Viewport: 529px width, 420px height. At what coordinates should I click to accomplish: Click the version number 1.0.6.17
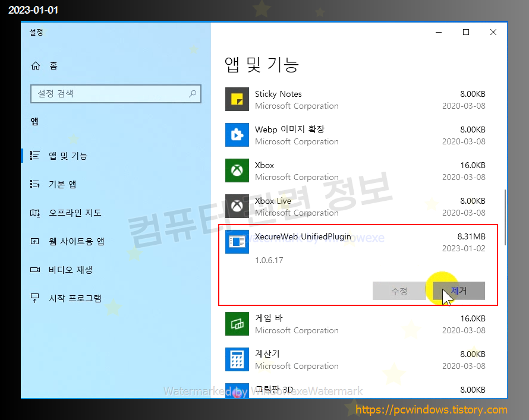click(269, 260)
